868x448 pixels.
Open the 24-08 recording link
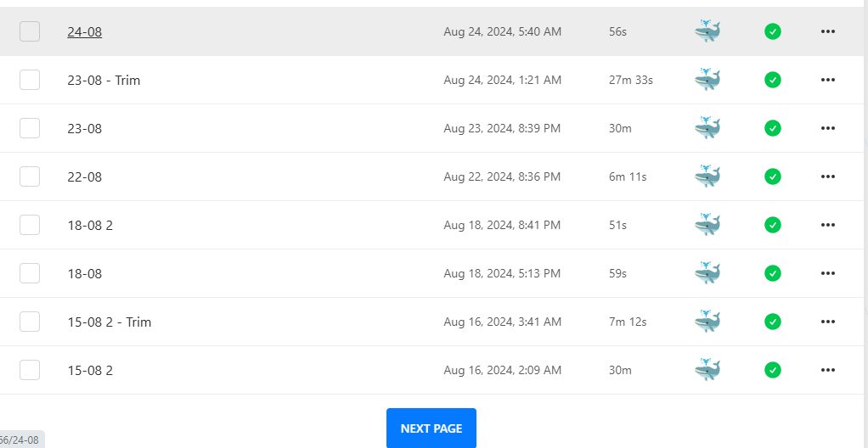click(x=85, y=32)
